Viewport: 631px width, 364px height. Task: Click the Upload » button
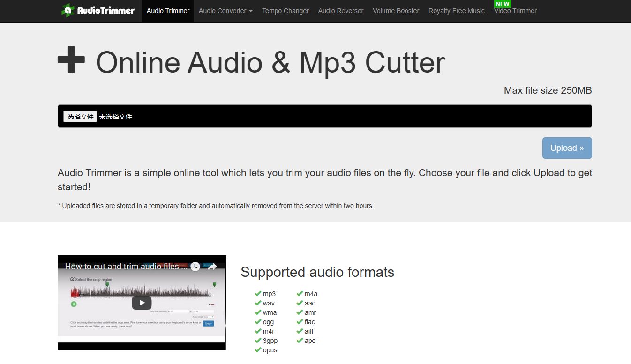(567, 148)
